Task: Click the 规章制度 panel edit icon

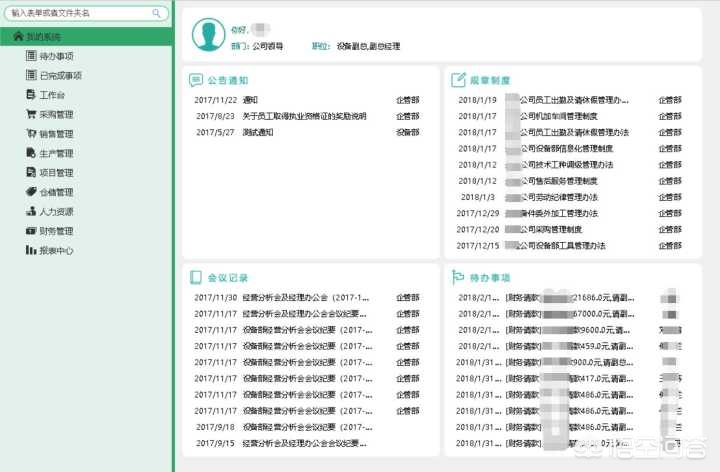Action: [x=458, y=80]
